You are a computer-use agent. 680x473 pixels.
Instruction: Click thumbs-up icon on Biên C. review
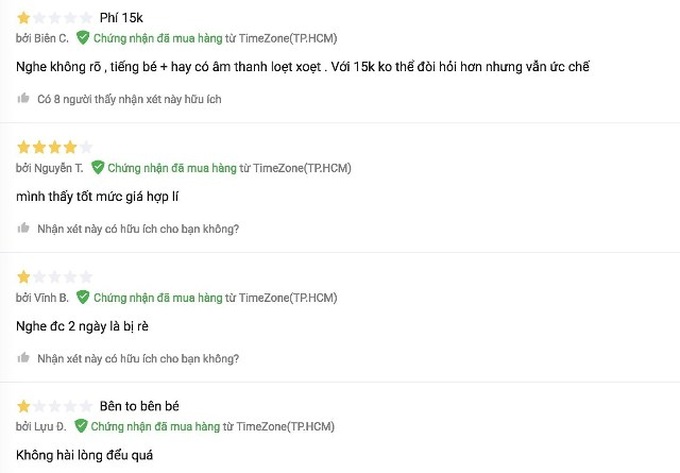(x=23, y=98)
